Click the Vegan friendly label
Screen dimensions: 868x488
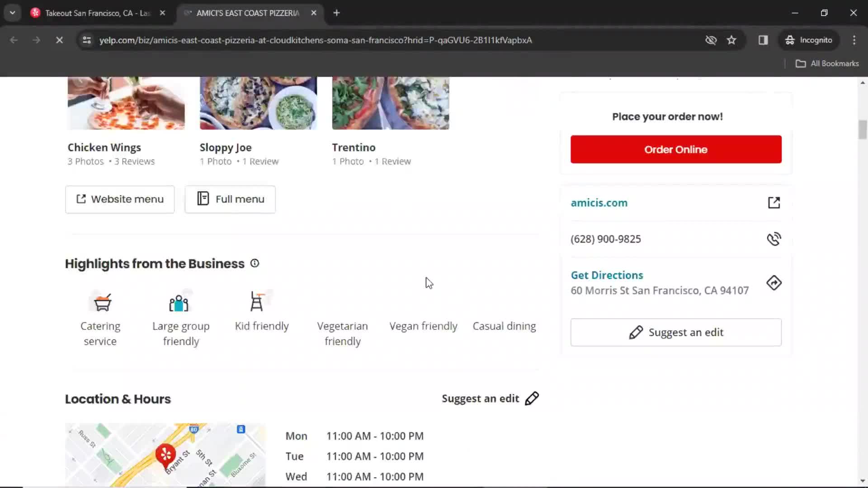(x=424, y=326)
